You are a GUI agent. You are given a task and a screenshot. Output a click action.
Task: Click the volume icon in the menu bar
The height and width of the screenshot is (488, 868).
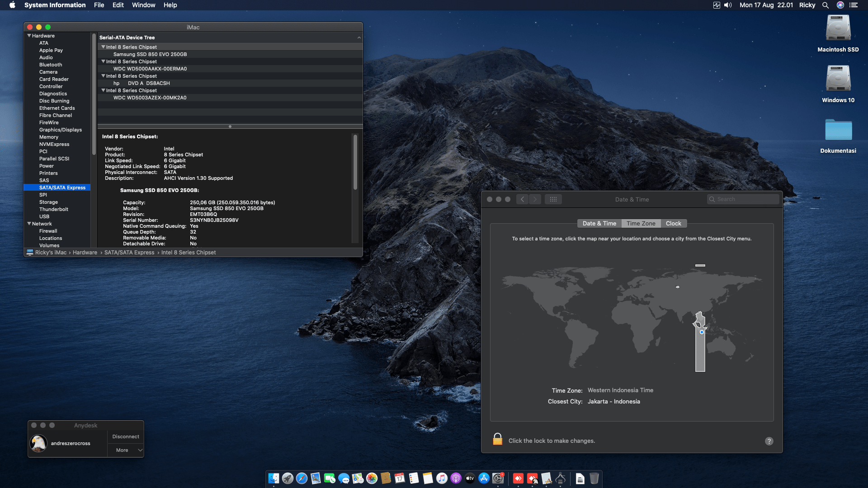(728, 5)
